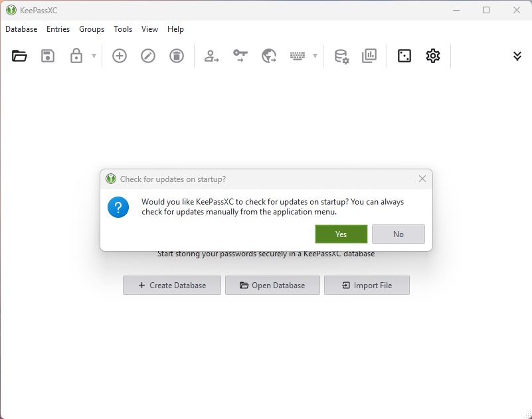Viewport: 532px width, 419px height.
Task: Click the Edit entry pencil icon
Action: [x=148, y=56]
